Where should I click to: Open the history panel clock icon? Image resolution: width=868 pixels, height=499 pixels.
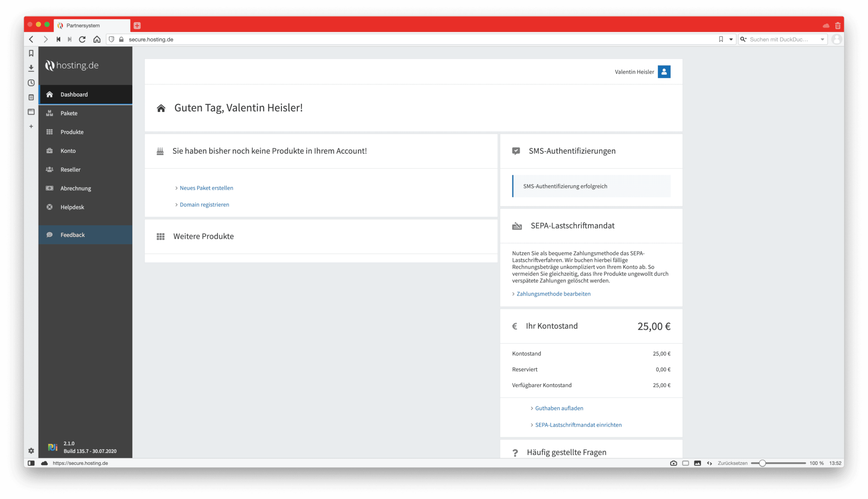coord(31,83)
